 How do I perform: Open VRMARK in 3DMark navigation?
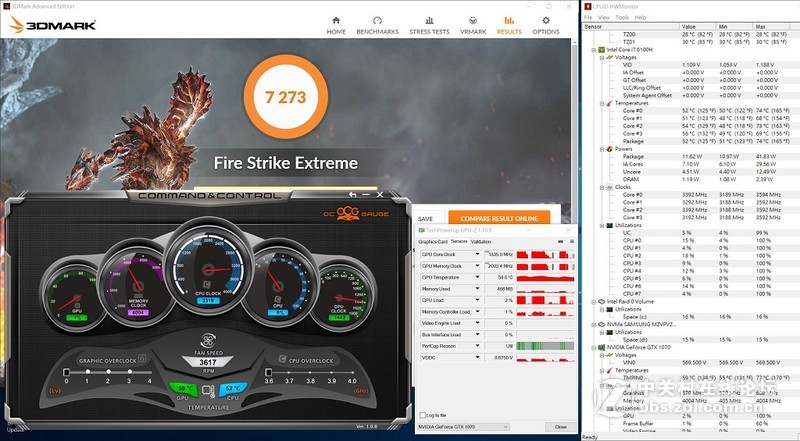[x=473, y=26]
